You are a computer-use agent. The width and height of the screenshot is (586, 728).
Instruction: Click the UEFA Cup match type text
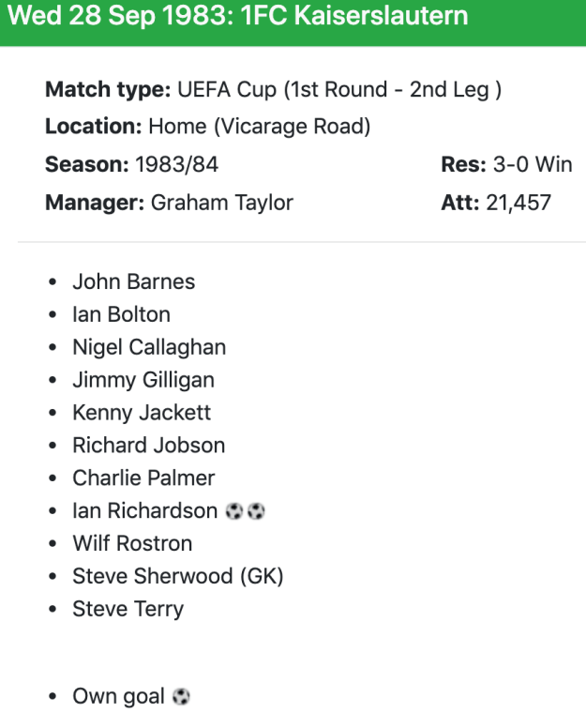tap(339, 90)
